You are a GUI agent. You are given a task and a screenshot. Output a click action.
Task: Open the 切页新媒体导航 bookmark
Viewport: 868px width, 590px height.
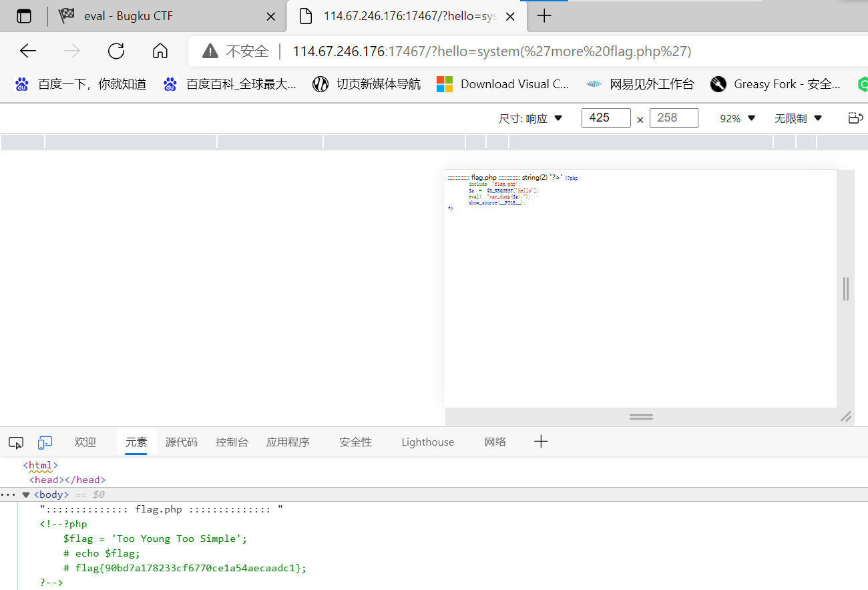click(367, 84)
